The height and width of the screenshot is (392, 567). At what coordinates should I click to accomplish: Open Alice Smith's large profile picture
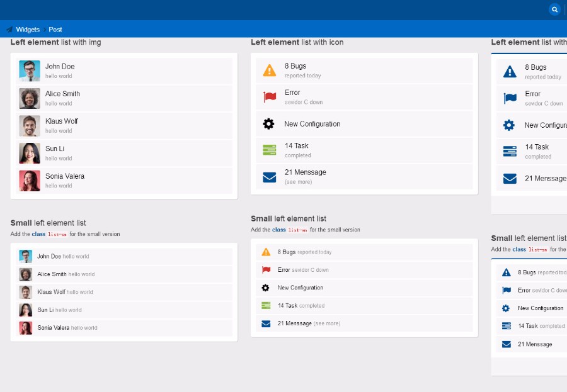coord(30,98)
